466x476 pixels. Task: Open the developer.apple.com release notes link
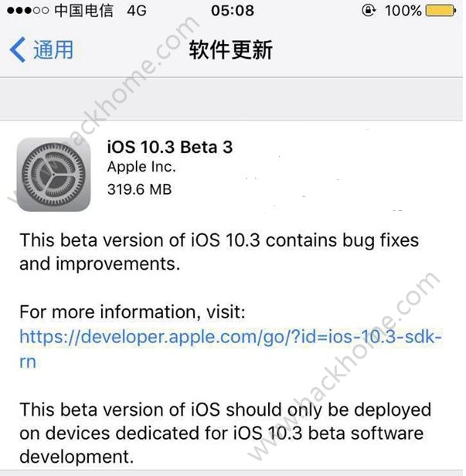231,348
